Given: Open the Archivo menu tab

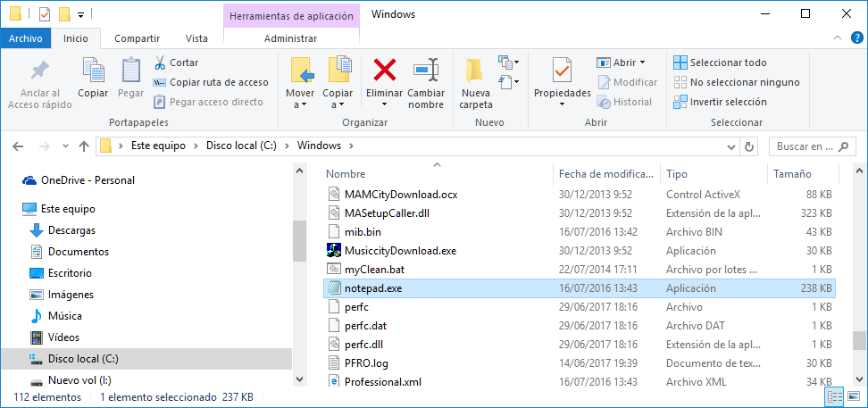Looking at the screenshot, I should [26, 38].
